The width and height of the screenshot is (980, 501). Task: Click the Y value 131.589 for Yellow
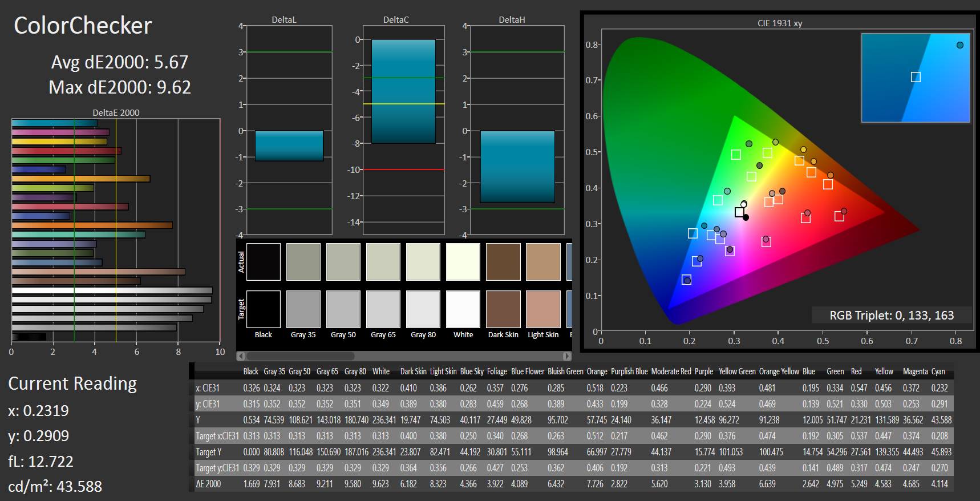[887, 420]
